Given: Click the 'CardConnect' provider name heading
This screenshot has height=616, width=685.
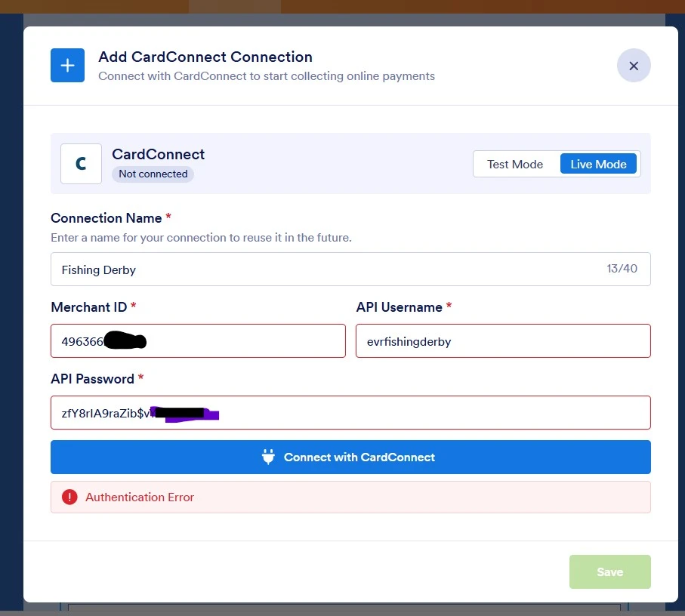Looking at the screenshot, I should pyautogui.click(x=158, y=154).
